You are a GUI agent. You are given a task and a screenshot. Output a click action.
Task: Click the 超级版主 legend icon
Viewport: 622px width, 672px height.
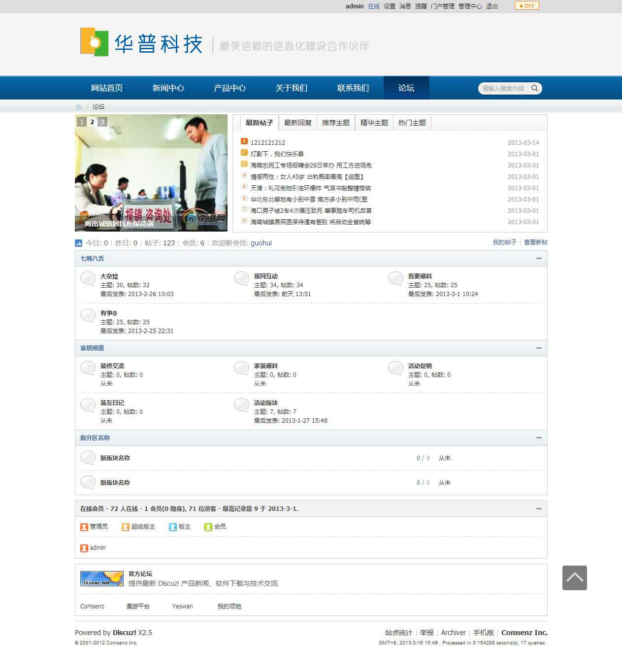click(x=126, y=527)
